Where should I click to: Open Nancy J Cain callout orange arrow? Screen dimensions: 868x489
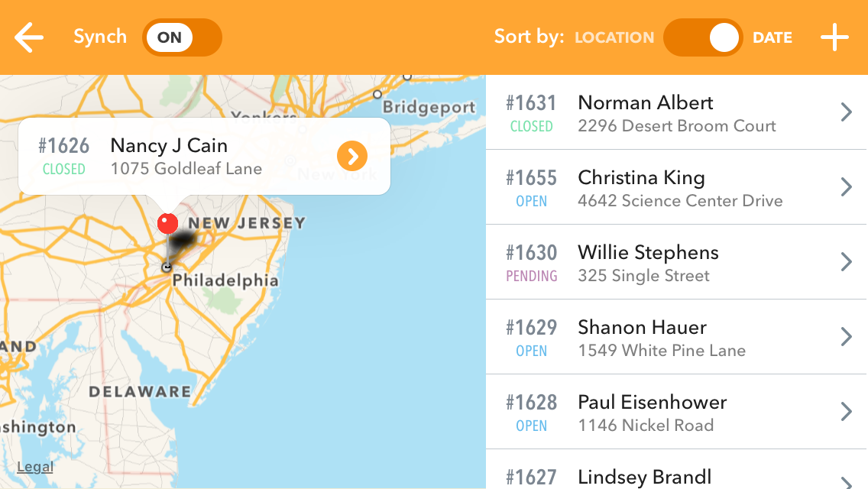tap(352, 156)
